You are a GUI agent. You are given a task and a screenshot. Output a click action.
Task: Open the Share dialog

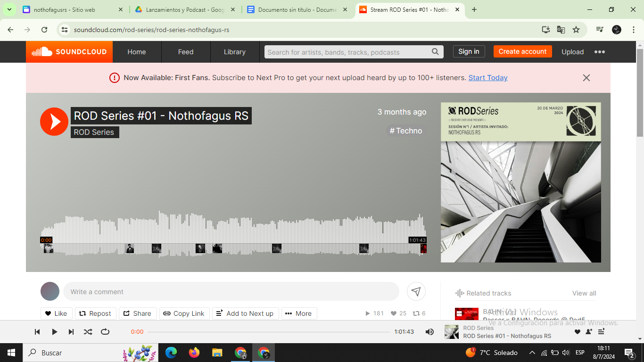point(138,313)
